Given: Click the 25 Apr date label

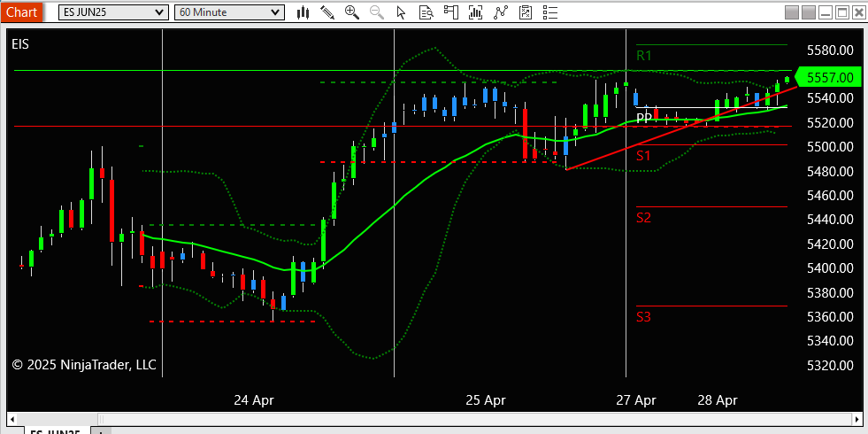Looking at the screenshot, I should [x=486, y=400].
